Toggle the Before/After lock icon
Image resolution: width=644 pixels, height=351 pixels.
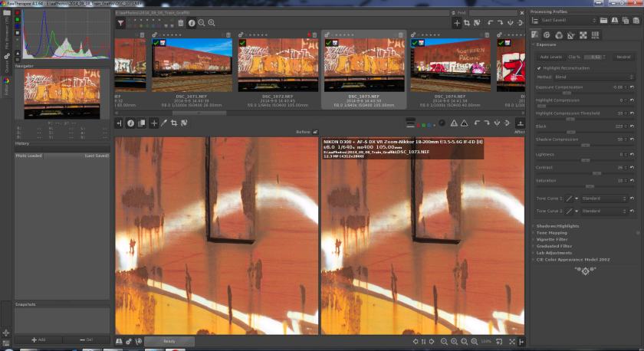[x=315, y=132]
